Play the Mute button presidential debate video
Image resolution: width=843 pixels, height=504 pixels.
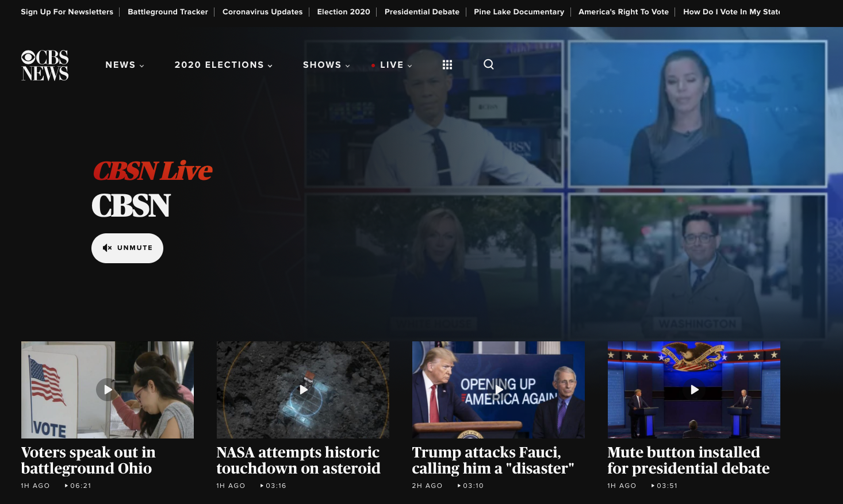(694, 390)
